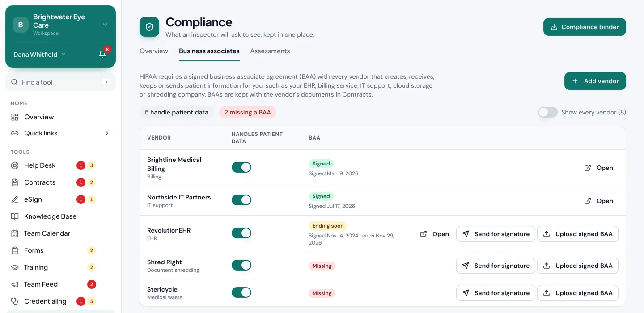Click the search magnifier icon in Find a tool

coord(14,82)
